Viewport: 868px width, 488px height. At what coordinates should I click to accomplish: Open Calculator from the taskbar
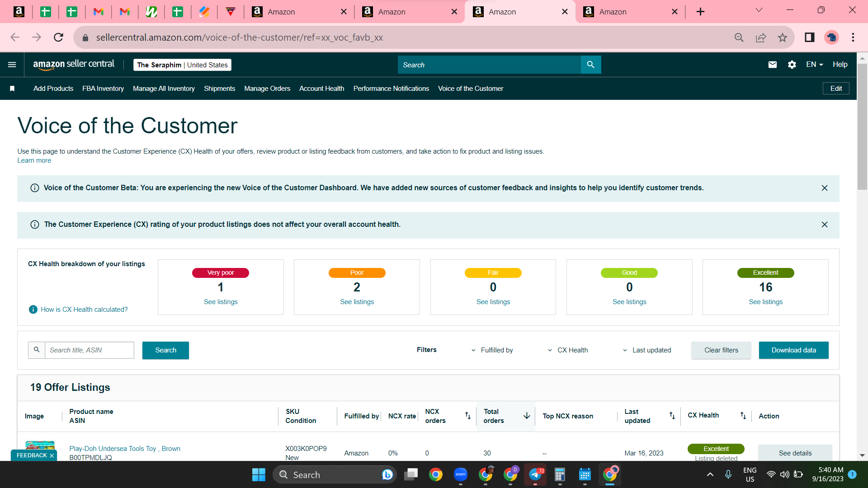pyautogui.click(x=560, y=474)
